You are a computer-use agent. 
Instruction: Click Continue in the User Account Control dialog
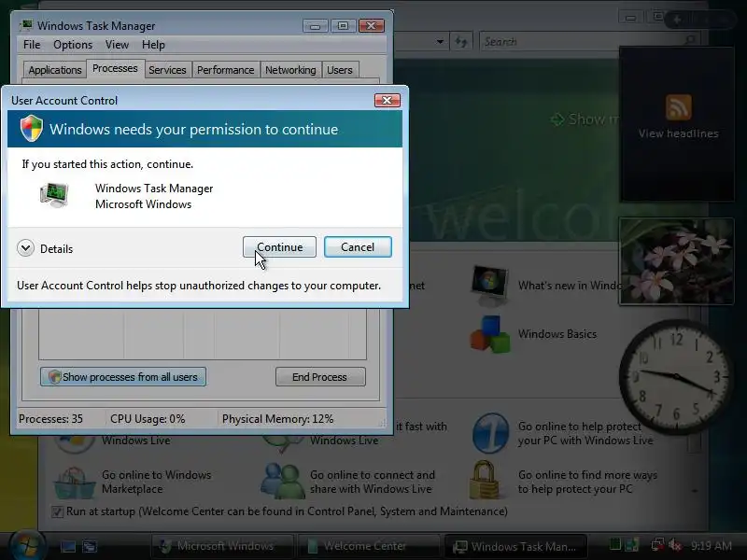coord(279,247)
